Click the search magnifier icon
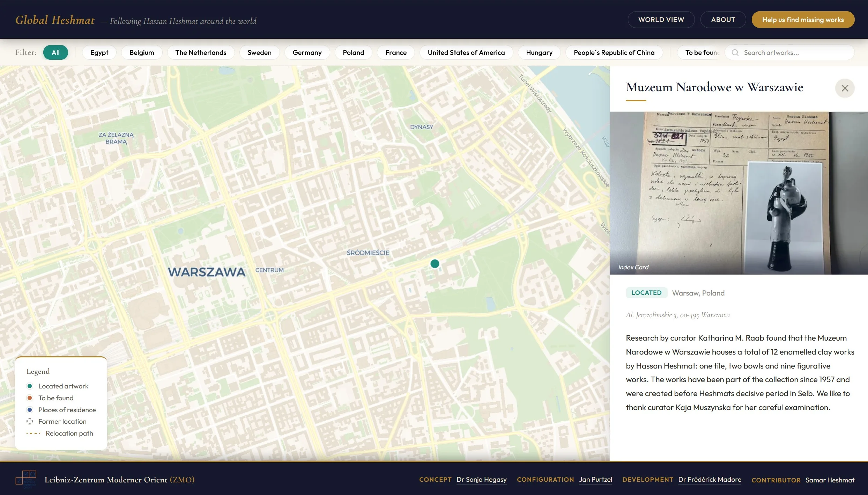 tap(735, 52)
